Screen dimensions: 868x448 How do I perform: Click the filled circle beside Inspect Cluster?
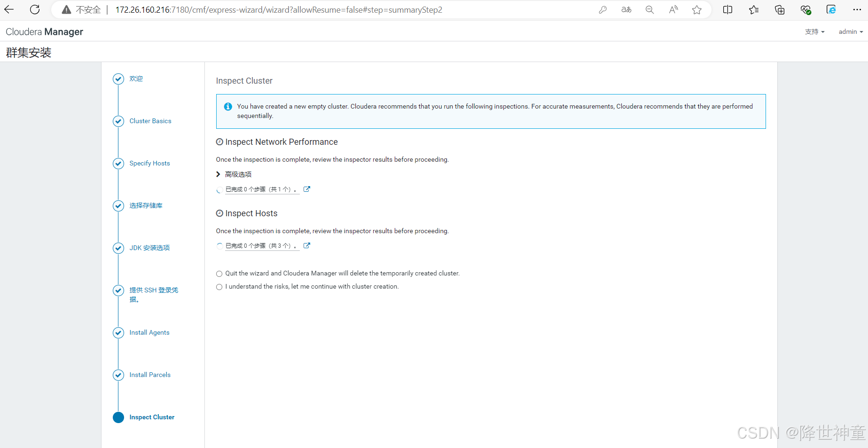(x=118, y=417)
